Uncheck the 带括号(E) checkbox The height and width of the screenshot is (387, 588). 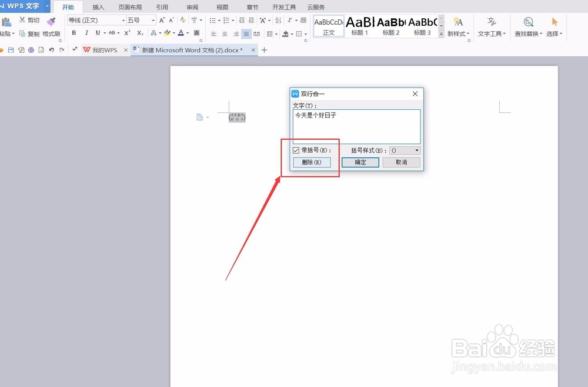click(x=296, y=150)
